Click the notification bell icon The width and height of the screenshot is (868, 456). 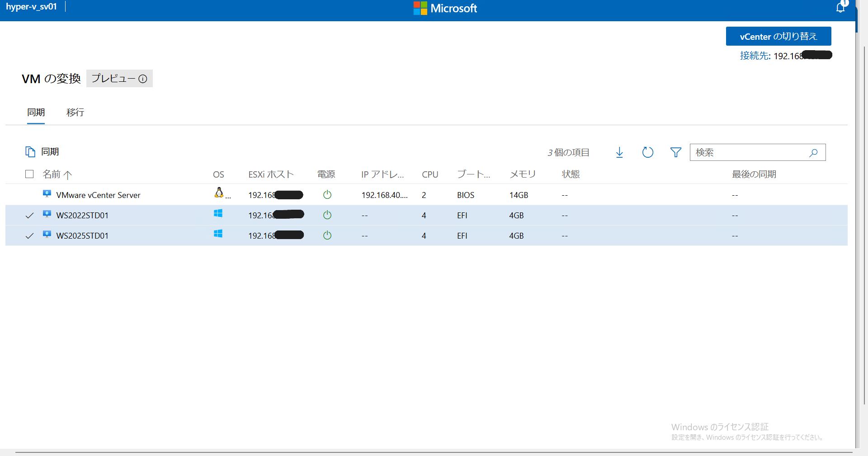840,8
